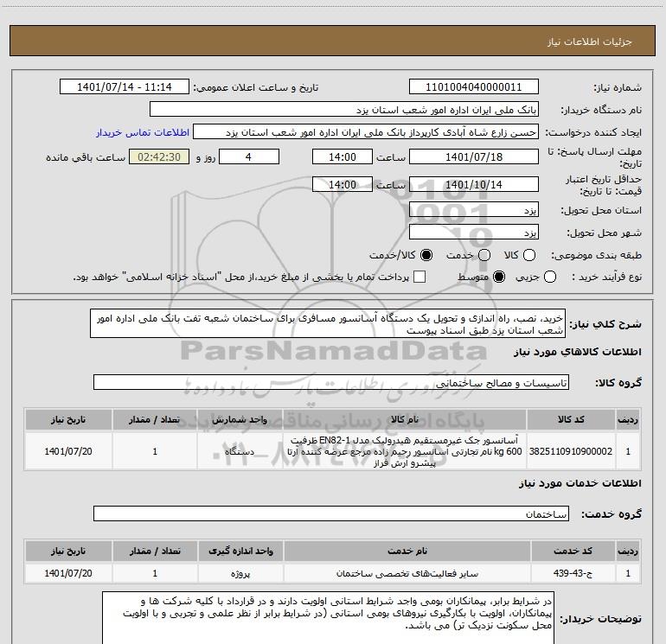
Task: Choose the جزیی purchase type radio
Action: pyautogui.click(x=550, y=277)
